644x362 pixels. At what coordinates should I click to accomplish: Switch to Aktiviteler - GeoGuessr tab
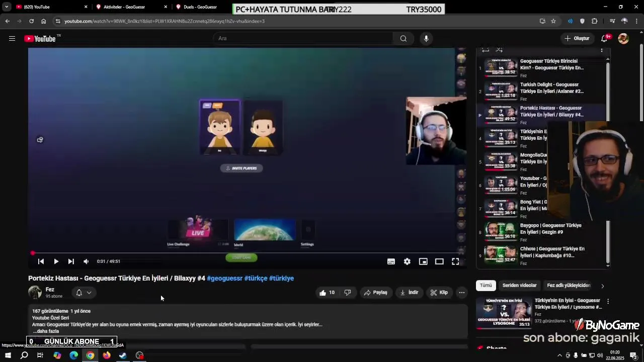[x=131, y=7]
